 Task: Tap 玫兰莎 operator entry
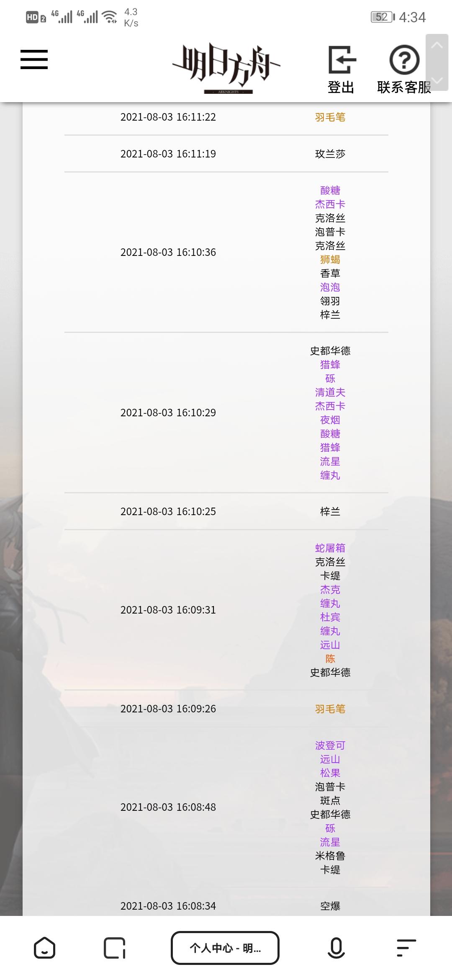pyautogui.click(x=330, y=154)
